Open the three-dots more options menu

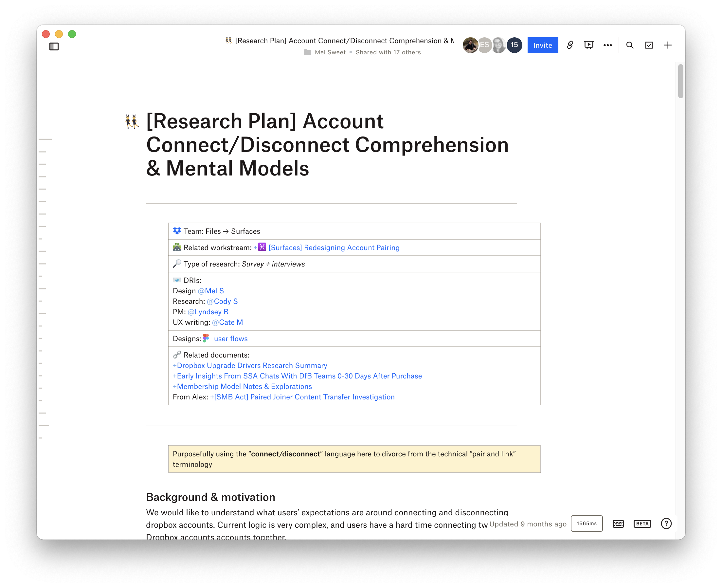[x=607, y=45]
